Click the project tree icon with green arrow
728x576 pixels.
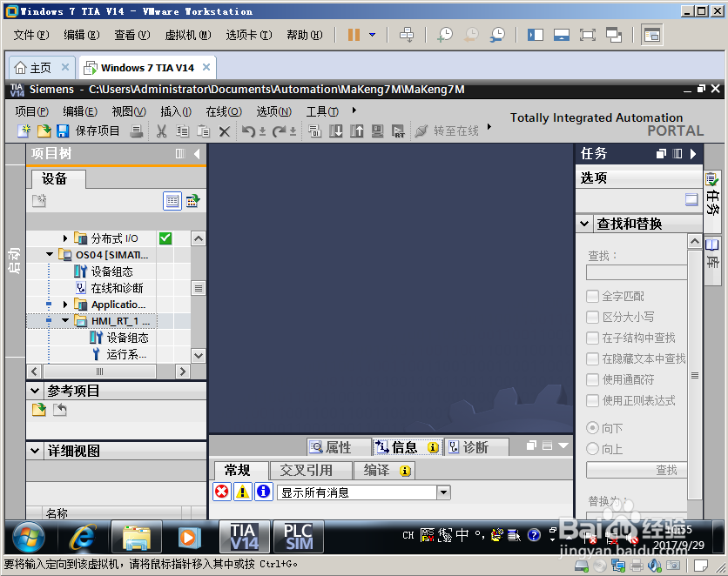192,201
